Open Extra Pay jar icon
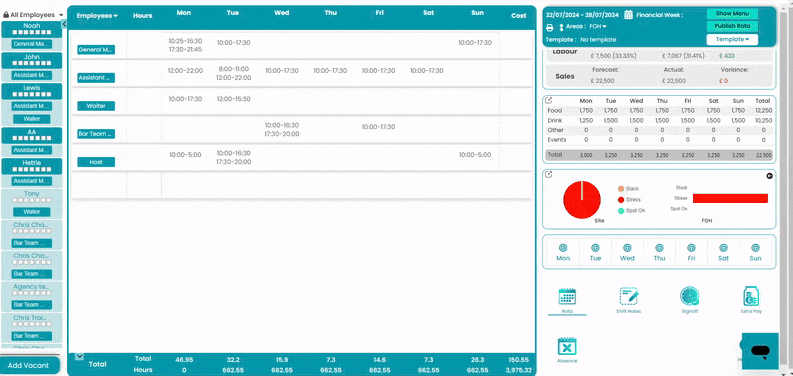793x376 pixels. [x=751, y=296]
